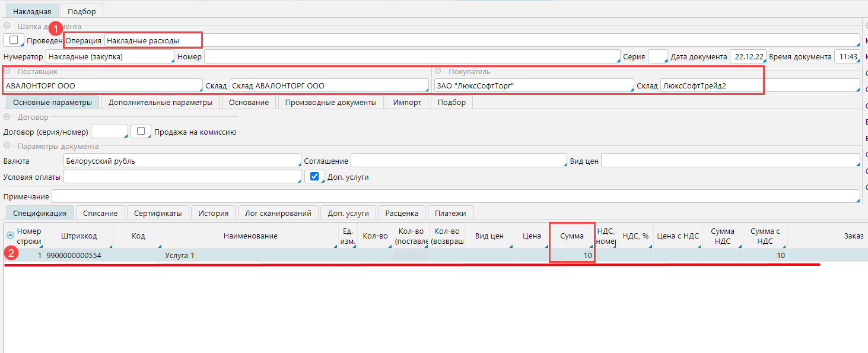The width and height of the screenshot is (868, 353).
Task: Open the Импорт tab
Action: (x=407, y=102)
